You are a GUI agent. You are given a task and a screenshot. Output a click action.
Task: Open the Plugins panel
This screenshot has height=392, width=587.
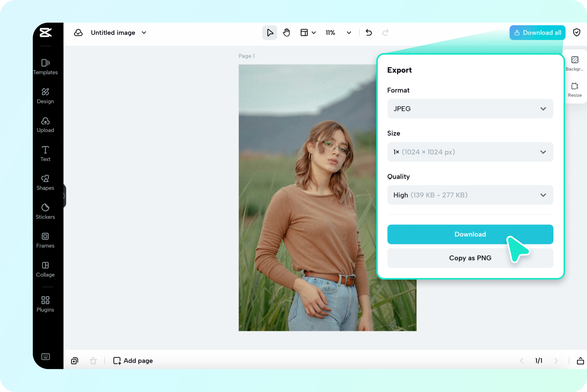[45, 303]
